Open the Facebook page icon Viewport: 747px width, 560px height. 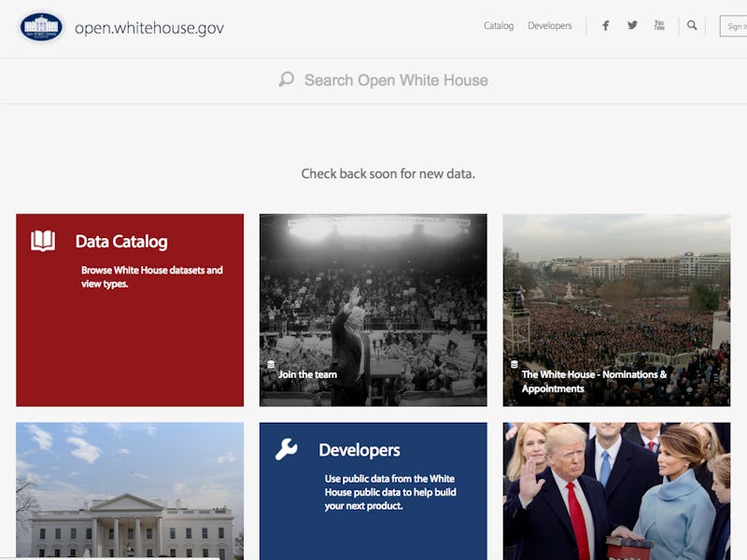605,26
